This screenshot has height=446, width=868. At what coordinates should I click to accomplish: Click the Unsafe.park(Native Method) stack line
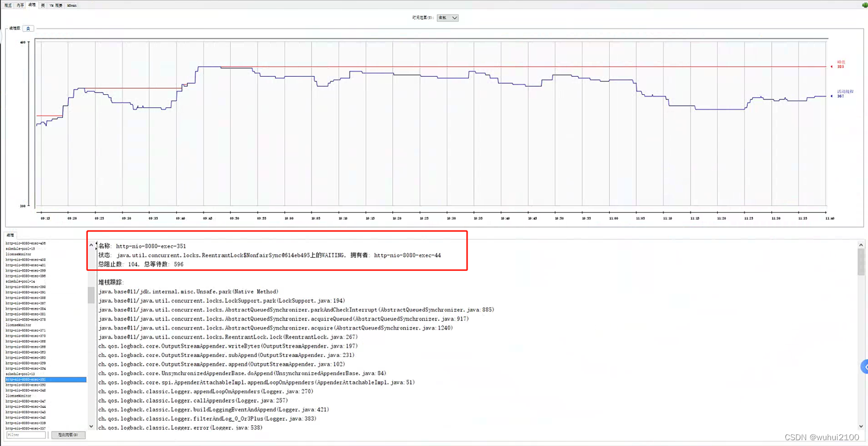[188, 292]
